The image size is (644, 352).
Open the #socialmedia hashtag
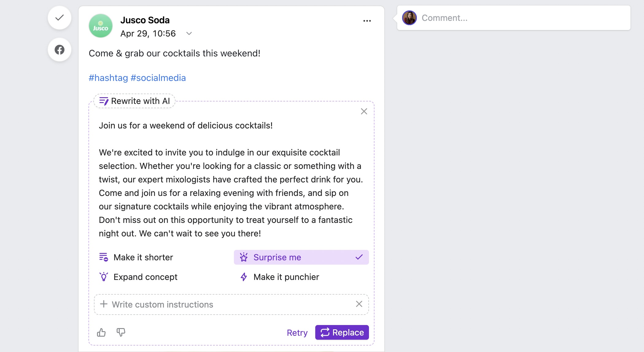158,78
